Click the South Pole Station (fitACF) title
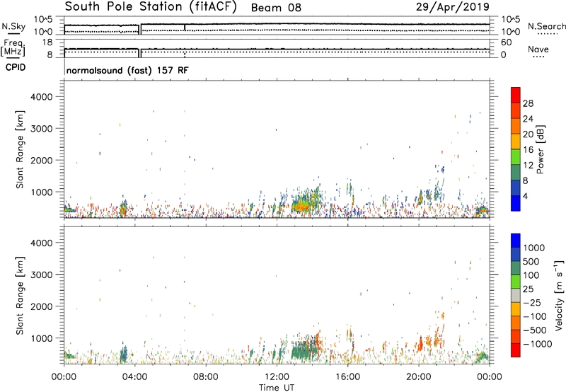566x392 pixels. pyautogui.click(x=151, y=7)
